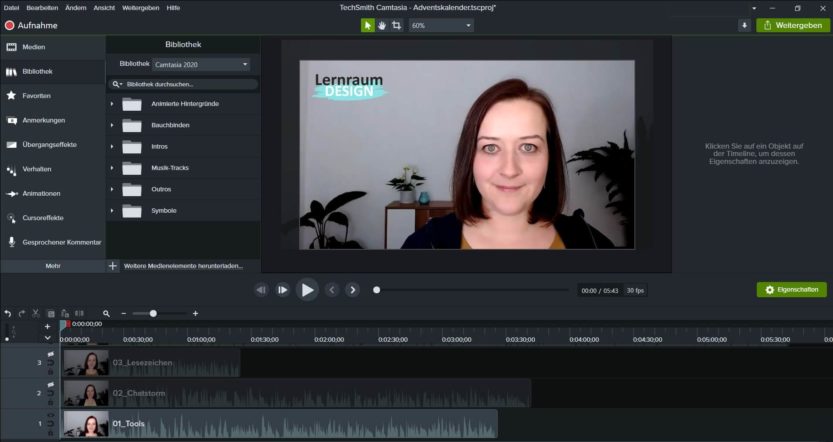Open the Eigenschaften properties panel

tap(792, 290)
